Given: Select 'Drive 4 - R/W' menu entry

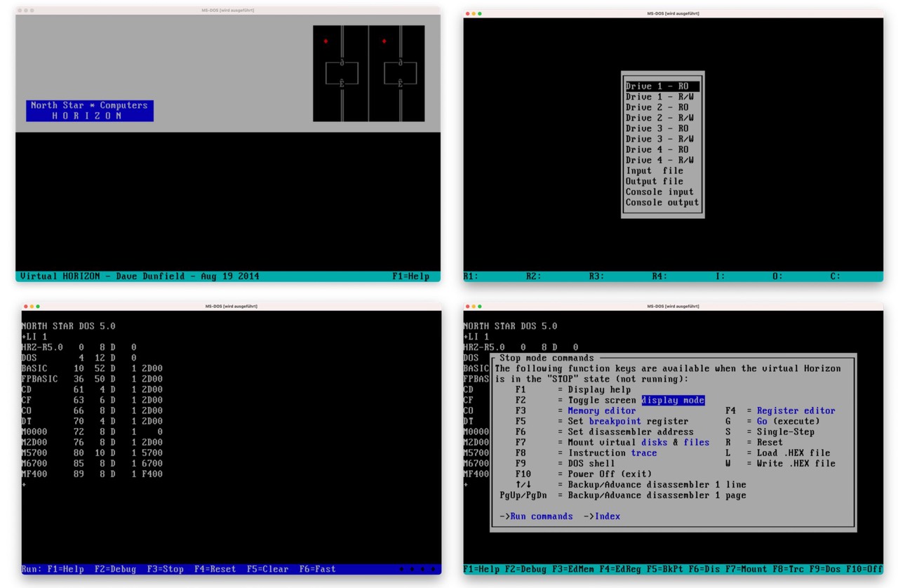Looking at the screenshot, I should [x=662, y=160].
